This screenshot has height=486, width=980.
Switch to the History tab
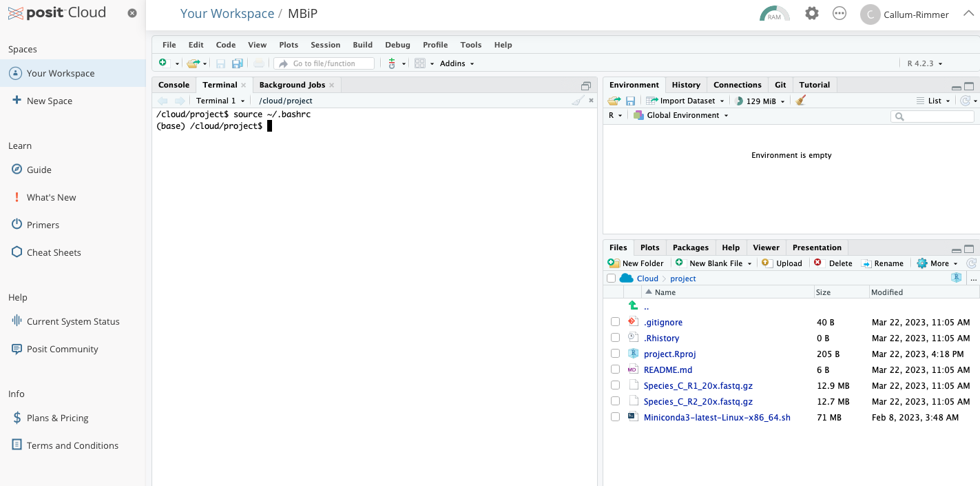click(686, 84)
